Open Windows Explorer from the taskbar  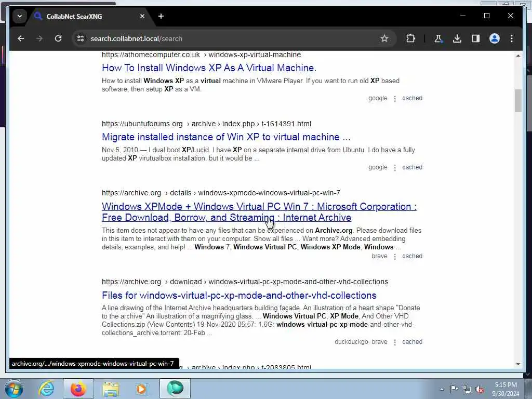111,389
